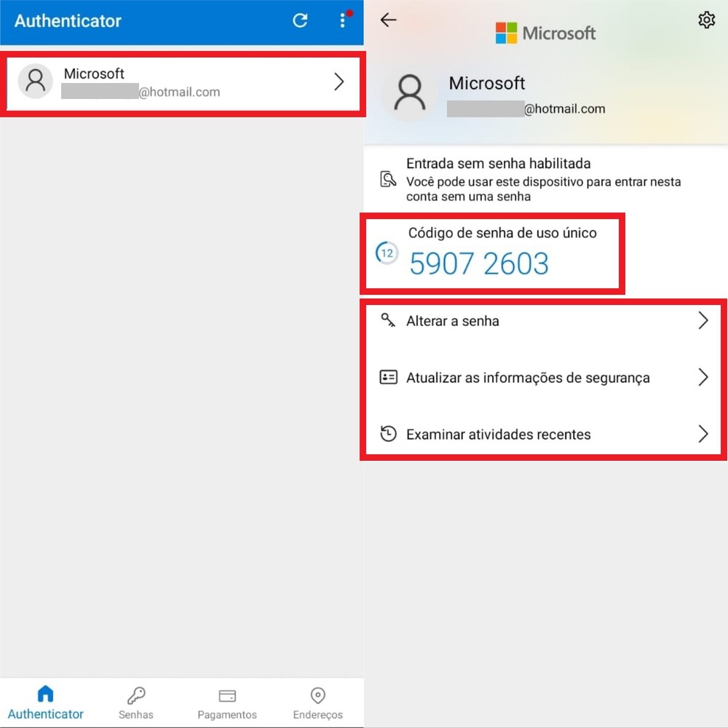The height and width of the screenshot is (728, 728).
Task: Tap the Endereços location pin icon
Action: [317, 695]
